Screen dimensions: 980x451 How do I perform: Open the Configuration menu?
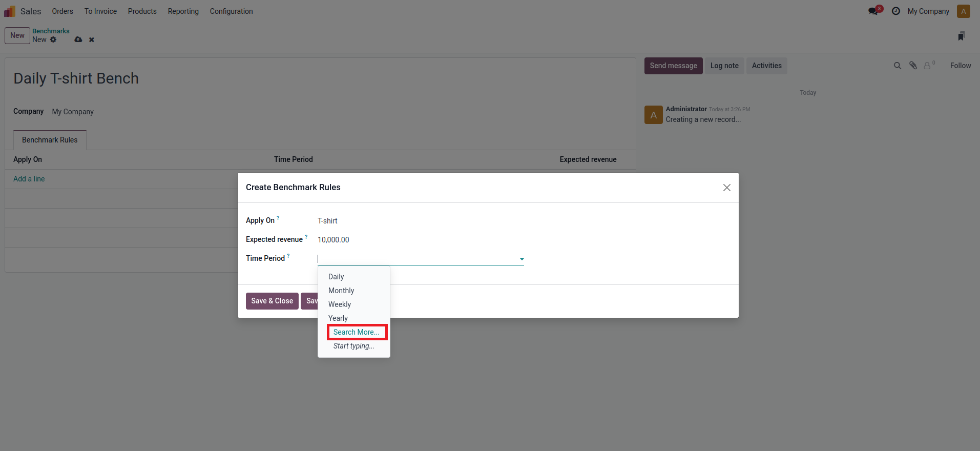(x=232, y=11)
